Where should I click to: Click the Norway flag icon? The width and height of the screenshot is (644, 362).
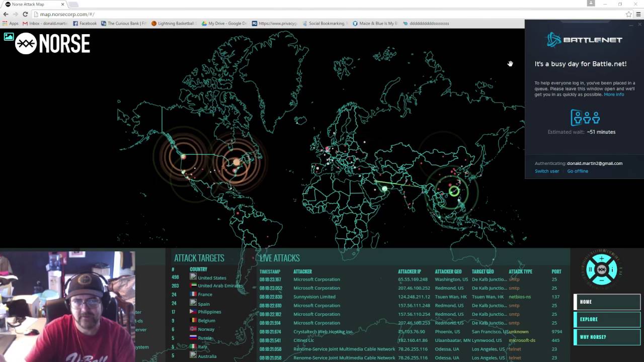(x=193, y=329)
